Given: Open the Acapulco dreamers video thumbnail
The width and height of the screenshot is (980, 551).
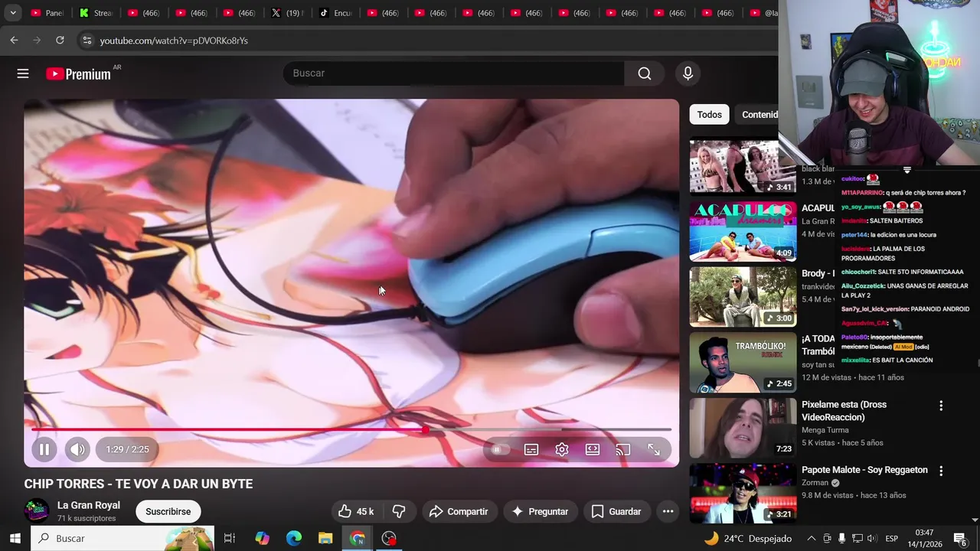Looking at the screenshot, I should [x=743, y=231].
